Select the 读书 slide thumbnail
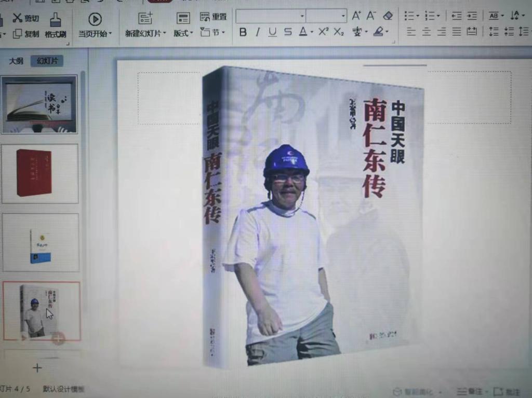532x398 pixels. click(39, 104)
